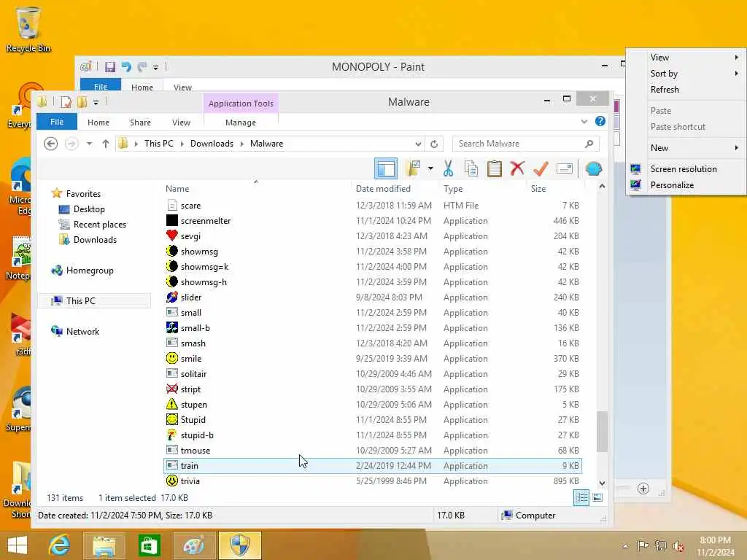Click the Redo icon in Paint

click(142, 66)
